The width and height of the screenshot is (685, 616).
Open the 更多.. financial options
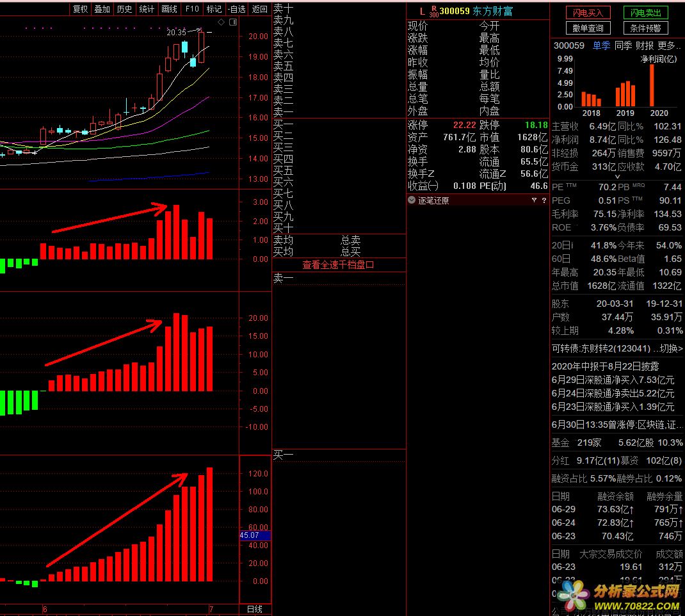pyautogui.click(x=669, y=45)
